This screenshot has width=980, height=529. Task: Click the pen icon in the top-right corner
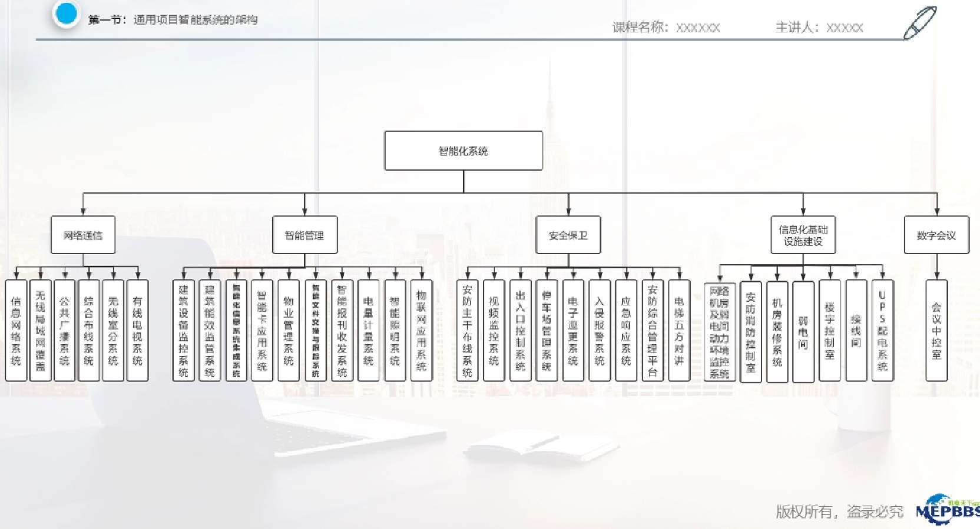click(919, 23)
